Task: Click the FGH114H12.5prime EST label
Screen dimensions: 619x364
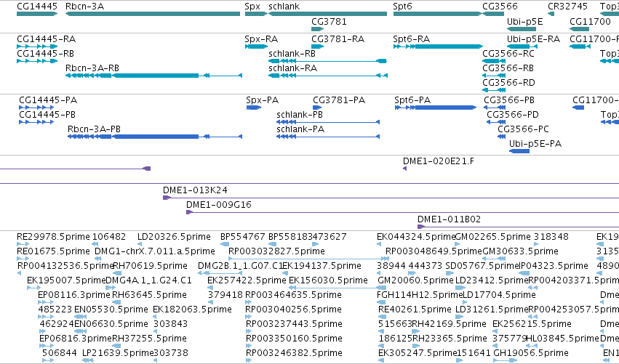Action: [x=419, y=296]
